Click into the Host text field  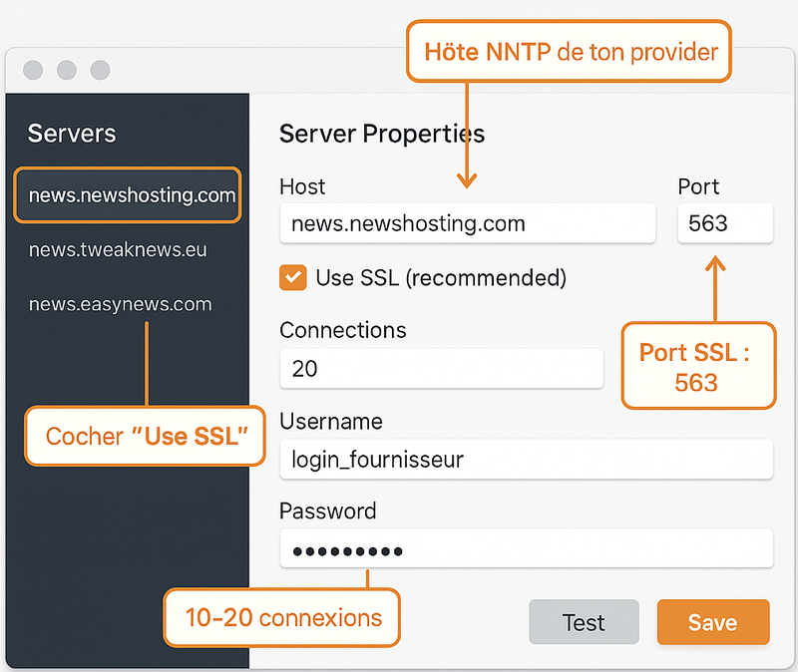click(x=467, y=223)
